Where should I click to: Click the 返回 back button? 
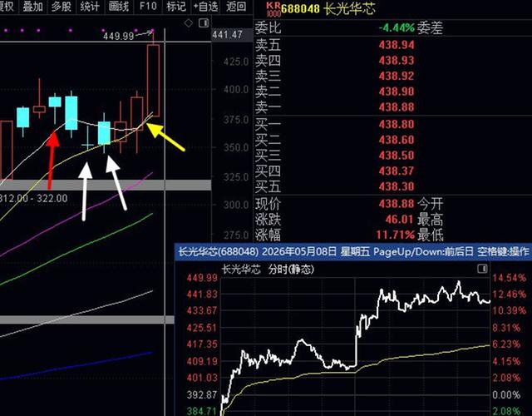[x=236, y=6]
